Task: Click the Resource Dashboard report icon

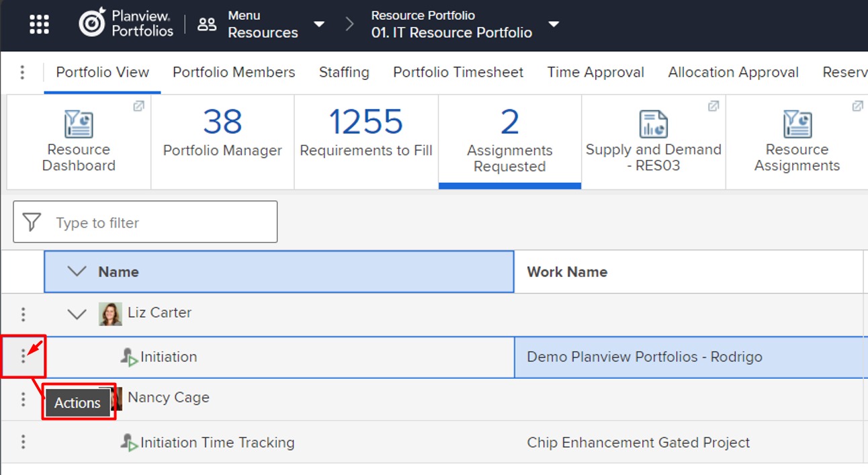Action: pos(79,124)
